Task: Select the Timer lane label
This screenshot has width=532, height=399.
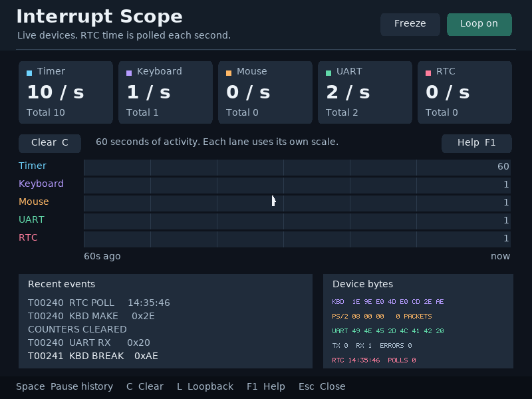Action: click(33, 166)
